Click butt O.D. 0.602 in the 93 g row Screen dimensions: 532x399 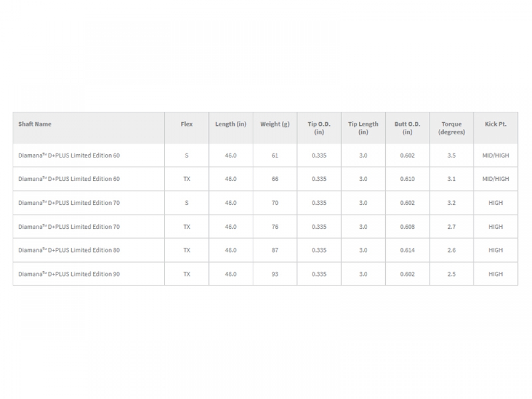point(407,274)
